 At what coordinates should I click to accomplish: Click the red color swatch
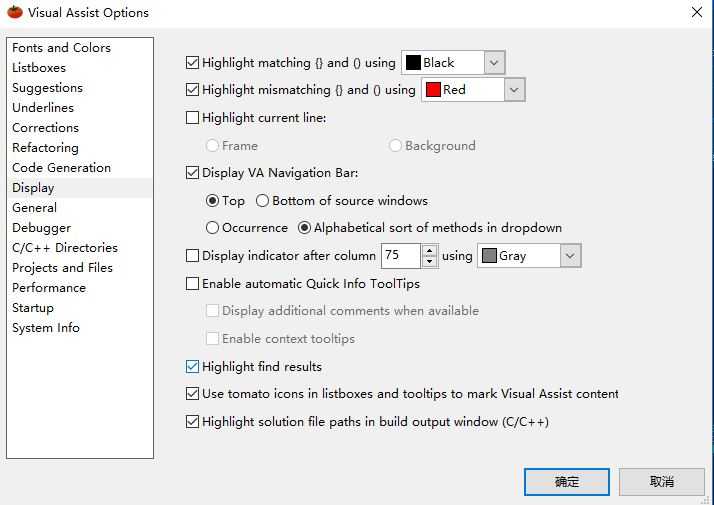coord(433,90)
